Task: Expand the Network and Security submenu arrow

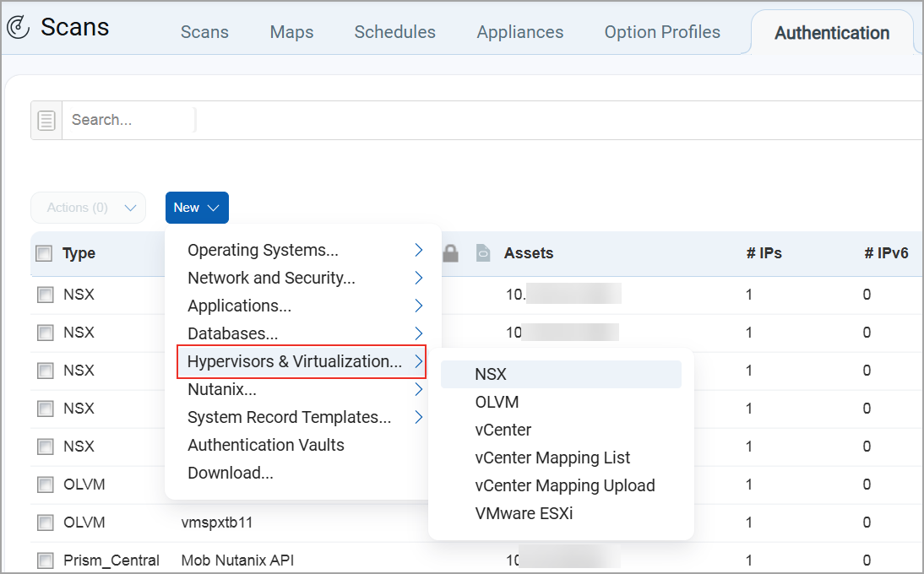Action: click(418, 278)
